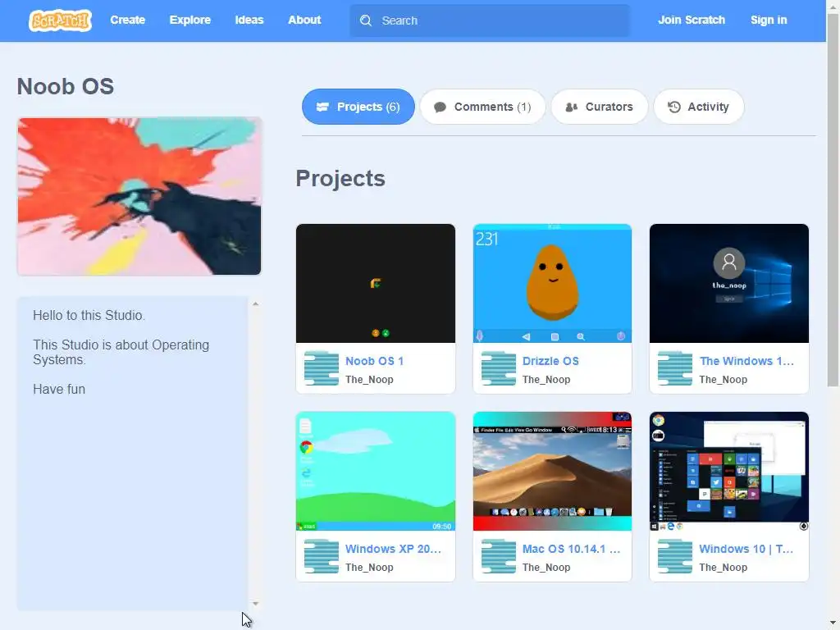Open avatar icon beside Windows XP 20…
The image size is (840, 630).
tap(322, 556)
